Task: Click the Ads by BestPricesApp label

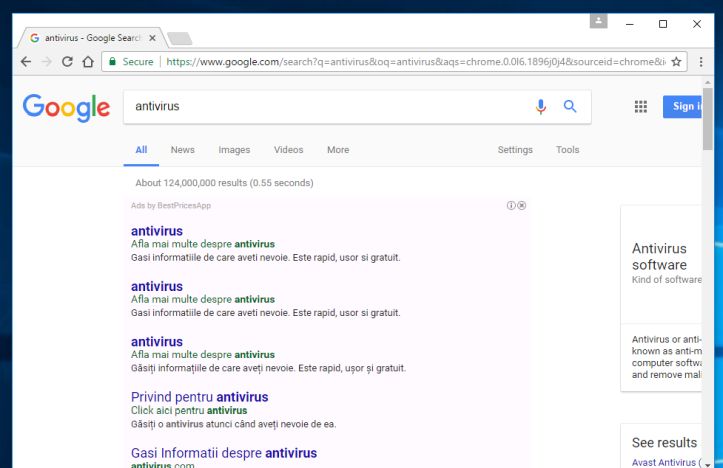Action: [171, 206]
